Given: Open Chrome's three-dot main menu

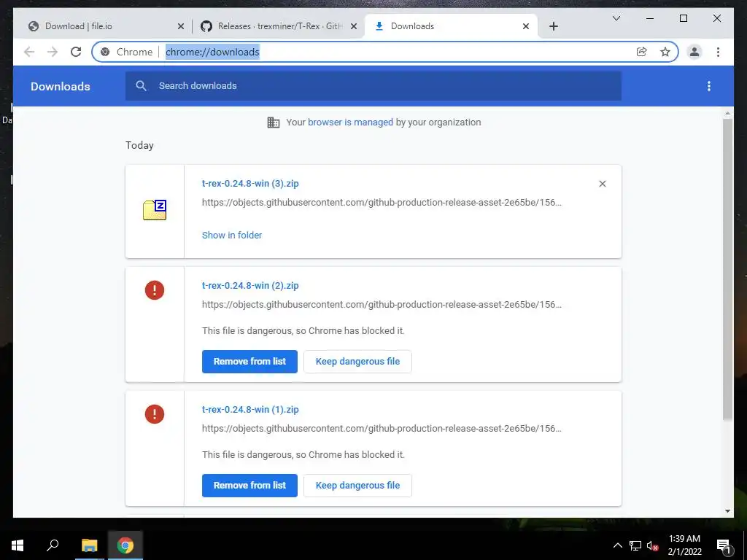Looking at the screenshot, I should (x=718, y=52).
